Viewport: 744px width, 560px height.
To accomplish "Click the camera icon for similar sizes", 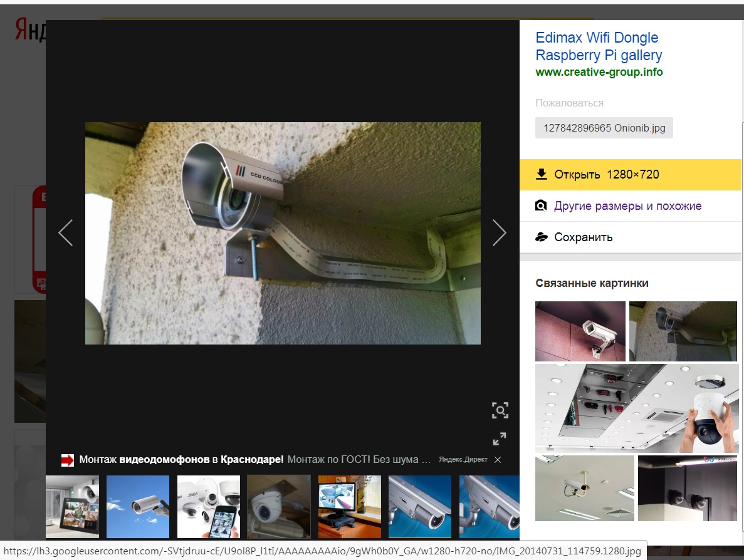I will pos(542,206).
